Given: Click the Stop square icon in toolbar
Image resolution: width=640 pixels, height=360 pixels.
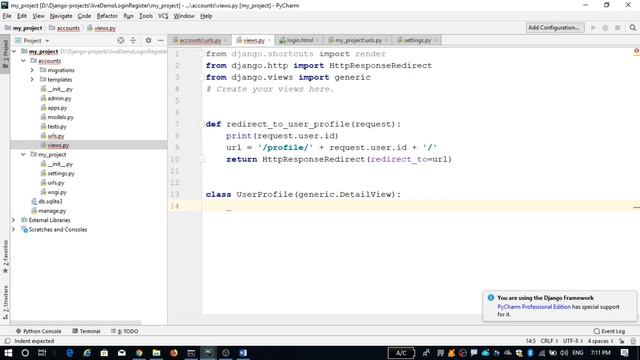Looking at the screenshot, I should 618,28.
